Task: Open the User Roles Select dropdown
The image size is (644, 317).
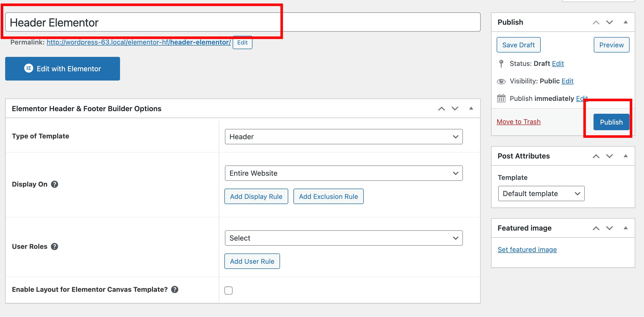Action: point(344,238)
